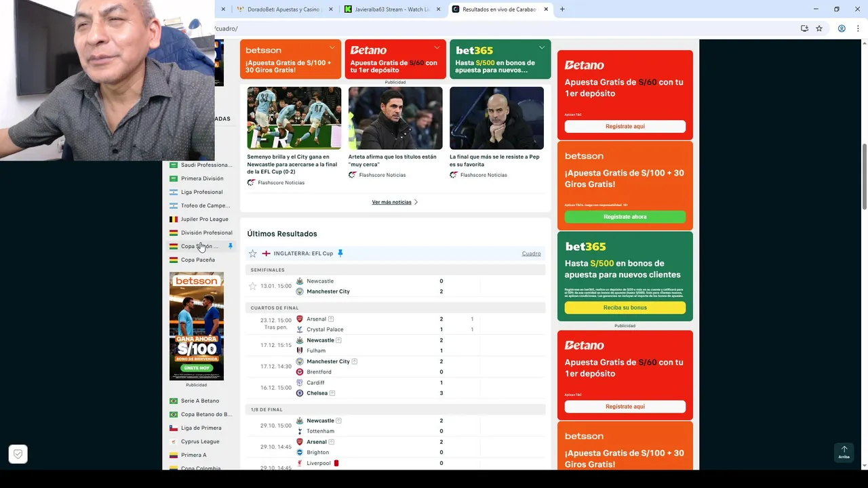Open the Cuadro link of EFL Cup
The height and width of the screenshot is (488, 868).
point(531,253)
